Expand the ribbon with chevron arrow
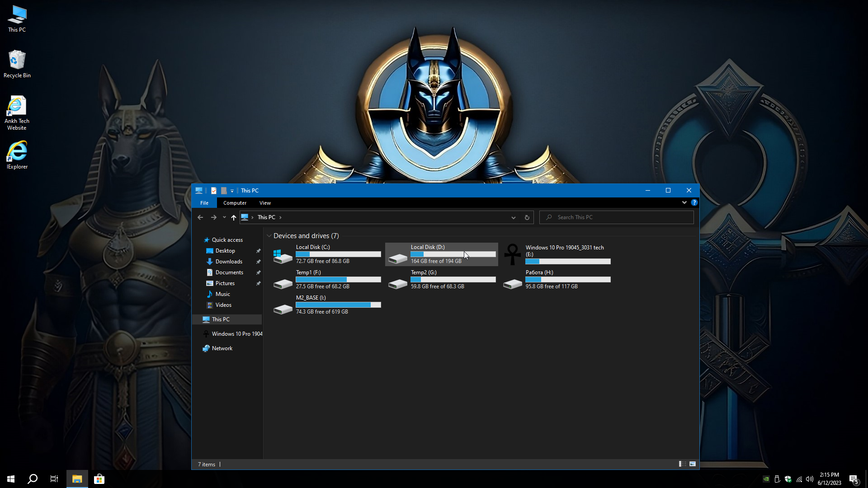This screenshot has height=488, width=868. pos(684,203)
